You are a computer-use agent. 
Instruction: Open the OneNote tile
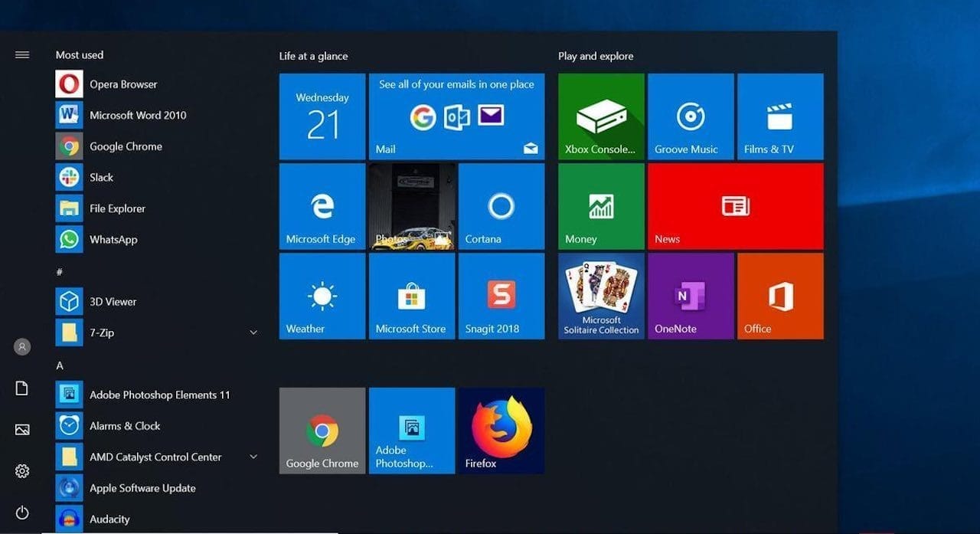point(691,296)
